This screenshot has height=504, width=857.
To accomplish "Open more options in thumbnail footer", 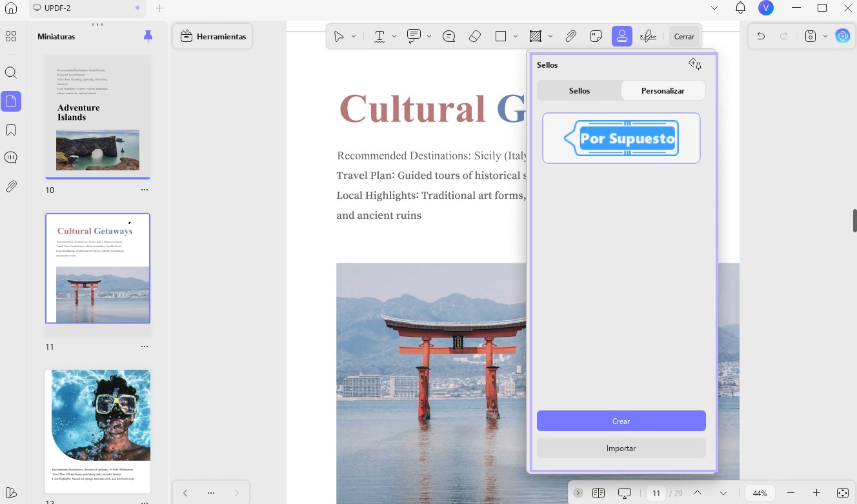I will pyautogui.click(x=211, y=493).
